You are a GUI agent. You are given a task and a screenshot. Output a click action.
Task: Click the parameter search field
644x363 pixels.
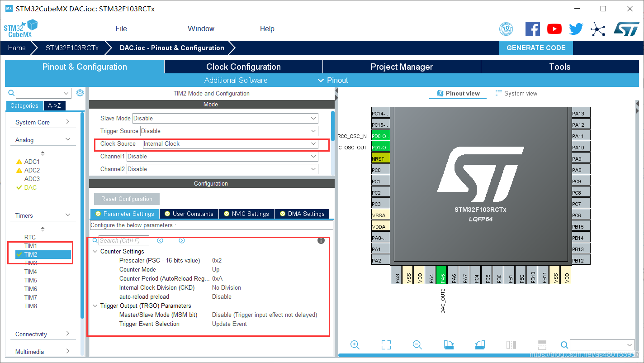pyautogui.click(x=123, y=240)
